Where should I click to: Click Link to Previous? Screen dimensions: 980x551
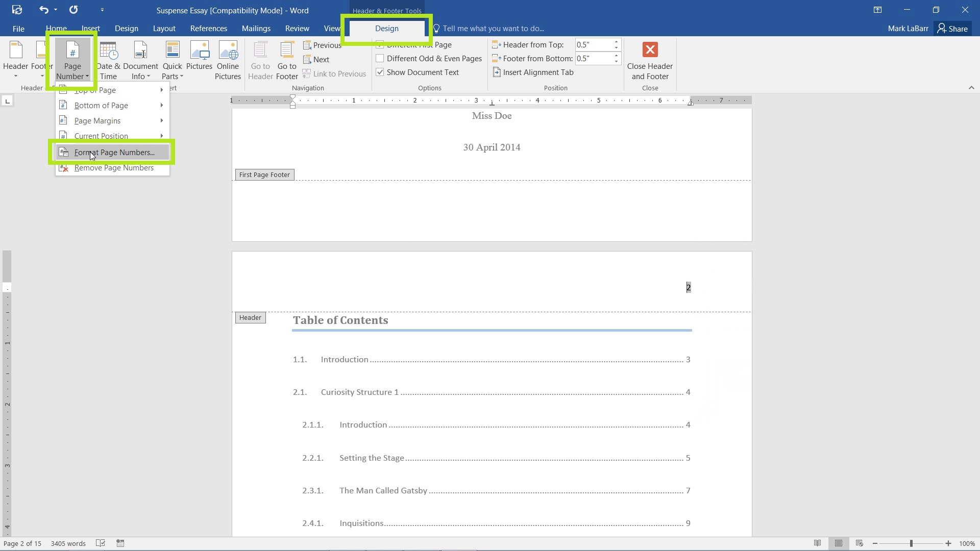(334, 74)
